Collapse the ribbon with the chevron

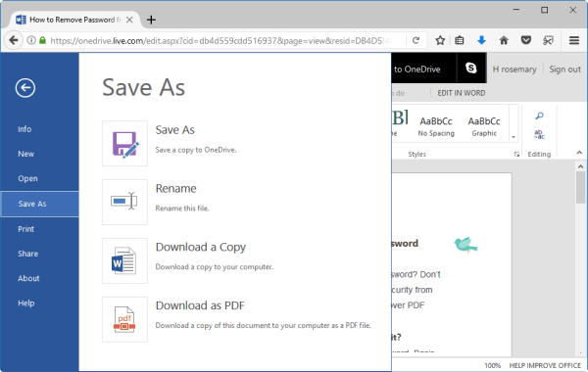(x=579, y=153)
